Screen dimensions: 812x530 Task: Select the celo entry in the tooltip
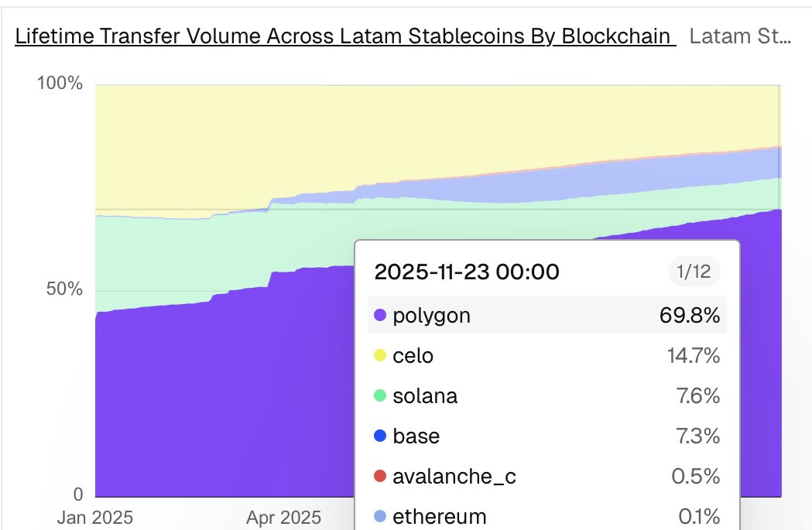point(546,356)
